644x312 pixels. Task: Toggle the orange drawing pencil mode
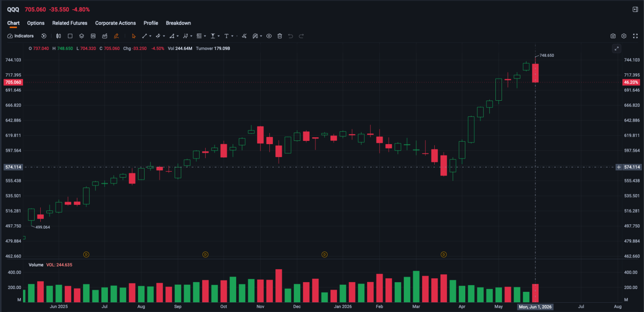tap(116, 36)
